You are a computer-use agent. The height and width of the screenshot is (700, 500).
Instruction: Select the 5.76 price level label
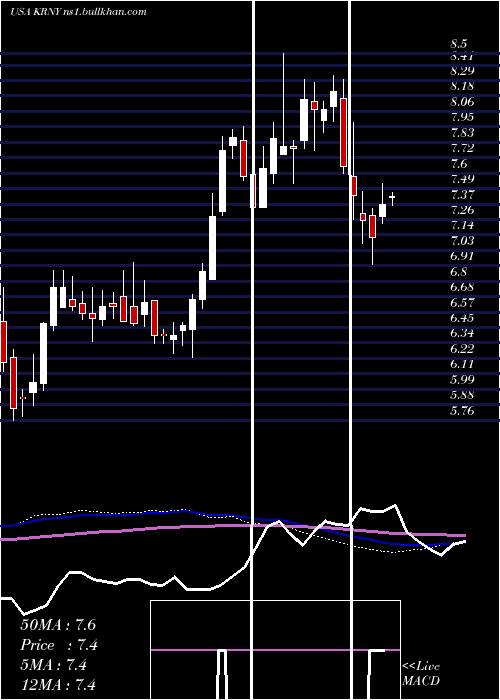(x=462, y=410)
